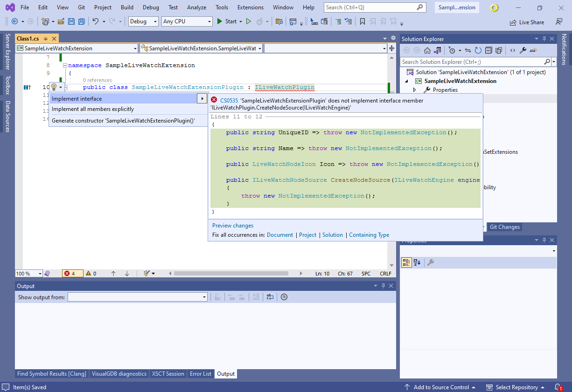Click Sync with Active Document icon
Screen dimensions: 572x392
(468, 50)
